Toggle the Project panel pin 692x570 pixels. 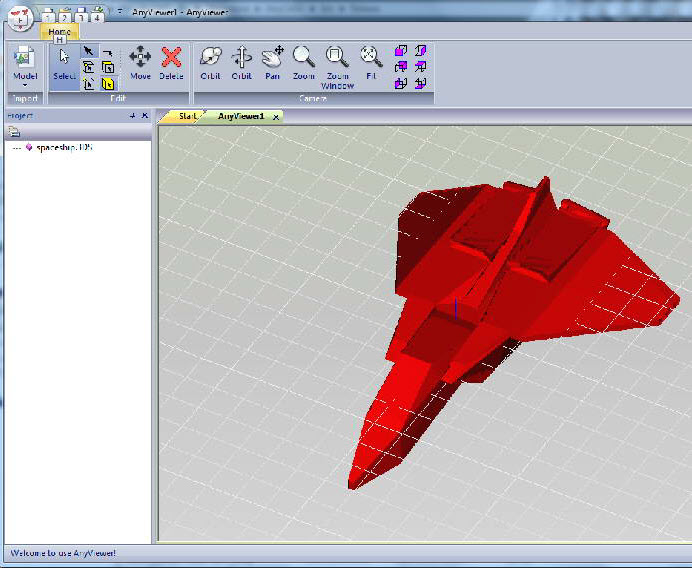tap(132, 117)
